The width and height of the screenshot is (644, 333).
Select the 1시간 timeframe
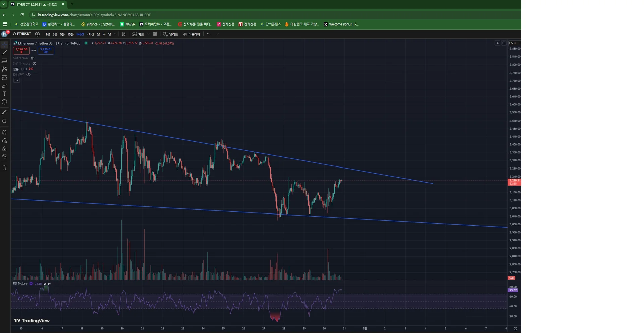pyautogui.click(x=80, y=34)
